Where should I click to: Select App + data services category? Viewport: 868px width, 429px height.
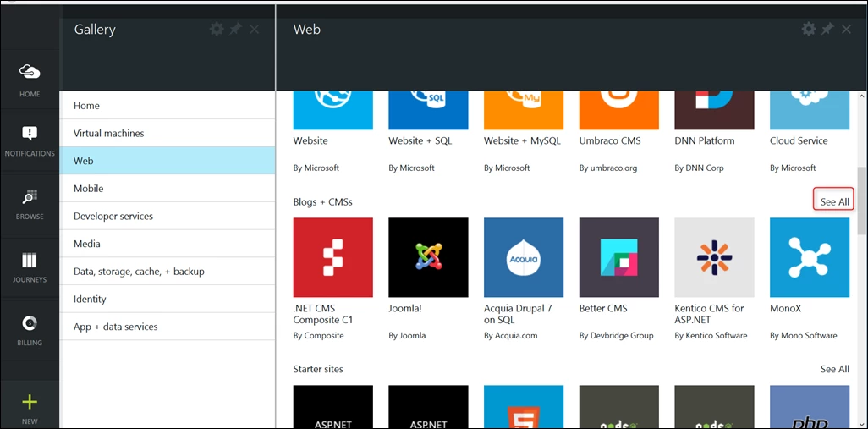click(x=168, y=327)
